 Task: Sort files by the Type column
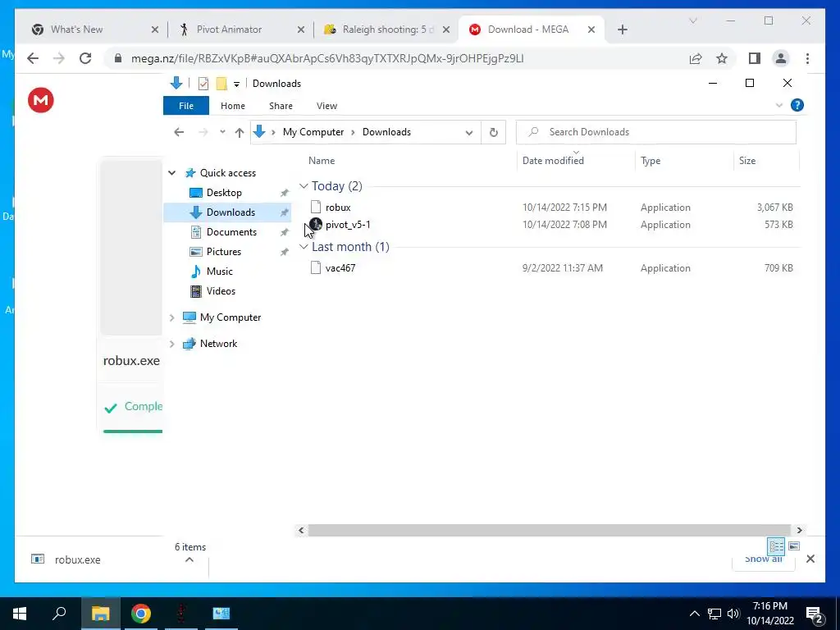pos(651,161)
